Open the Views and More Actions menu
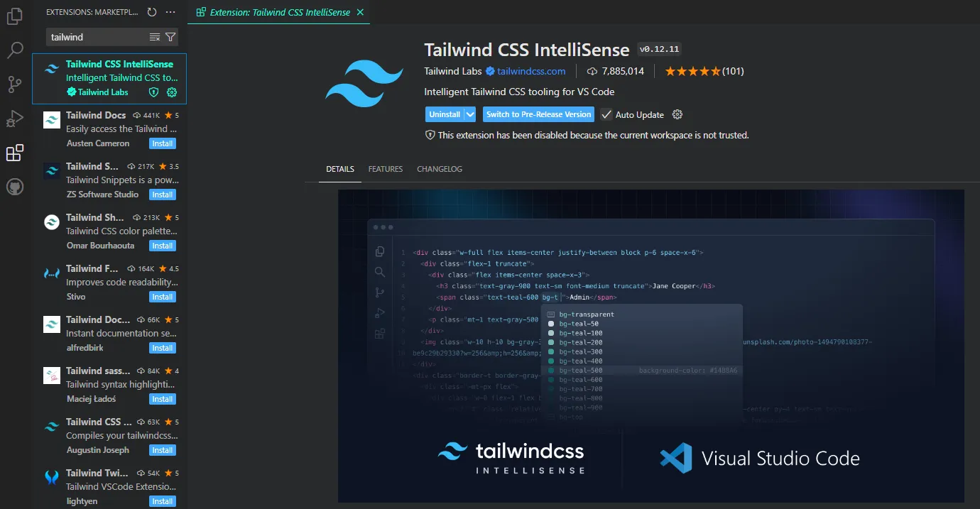Image resolution: width=980 pixels, height=509 pixels. 170,11
